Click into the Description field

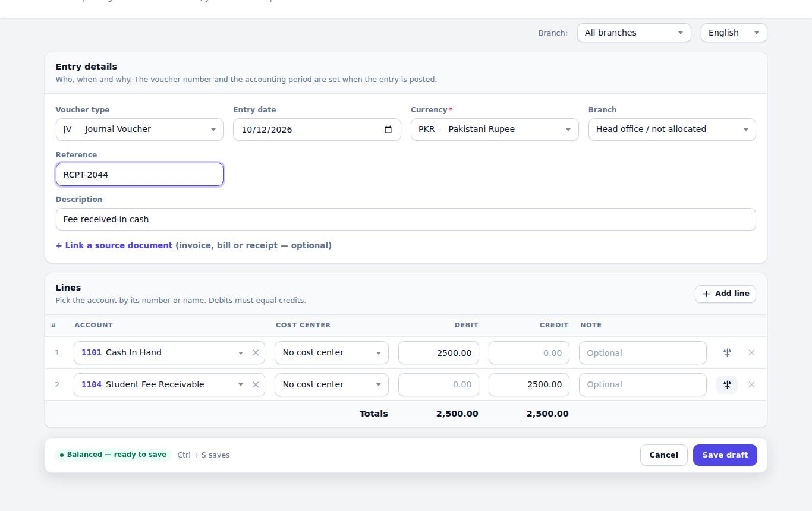tap(405, 219)
